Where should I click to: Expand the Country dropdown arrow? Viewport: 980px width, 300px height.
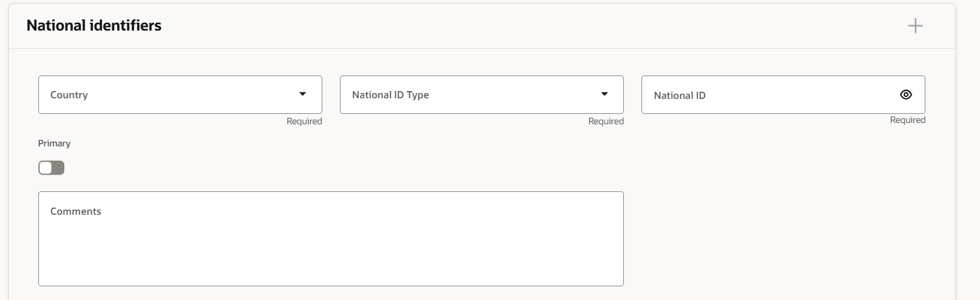302,94
